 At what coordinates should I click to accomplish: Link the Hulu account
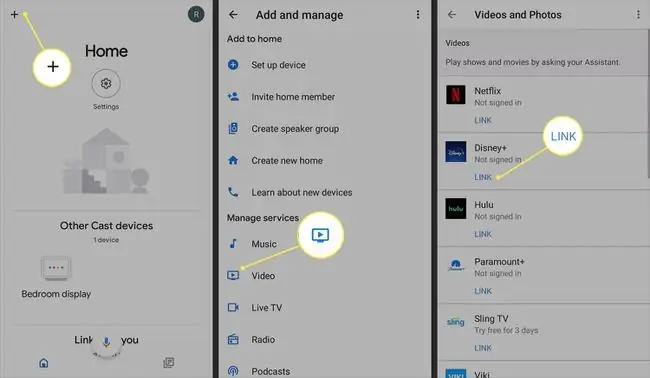click(483, 235)
